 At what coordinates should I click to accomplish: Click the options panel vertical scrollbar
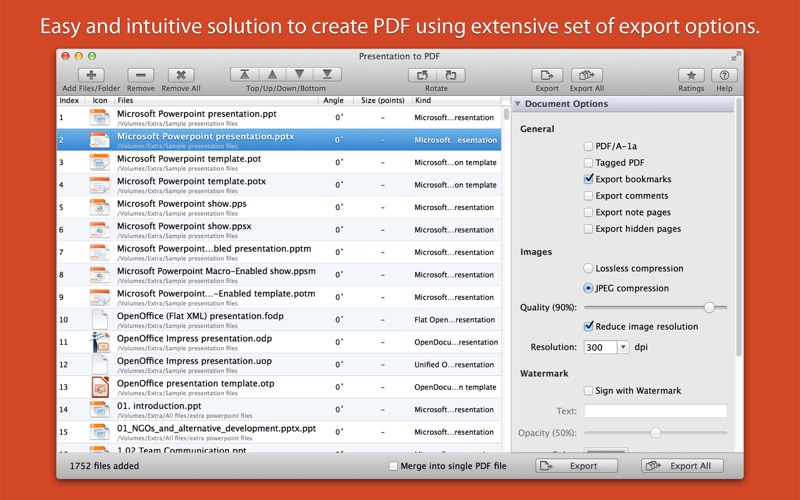coord(739,227)
